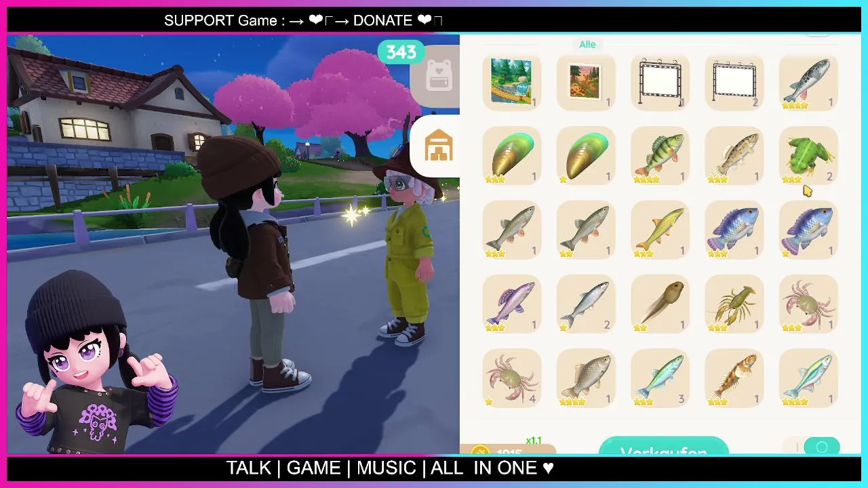Click the DONATE text in top banner

point(383,20)
